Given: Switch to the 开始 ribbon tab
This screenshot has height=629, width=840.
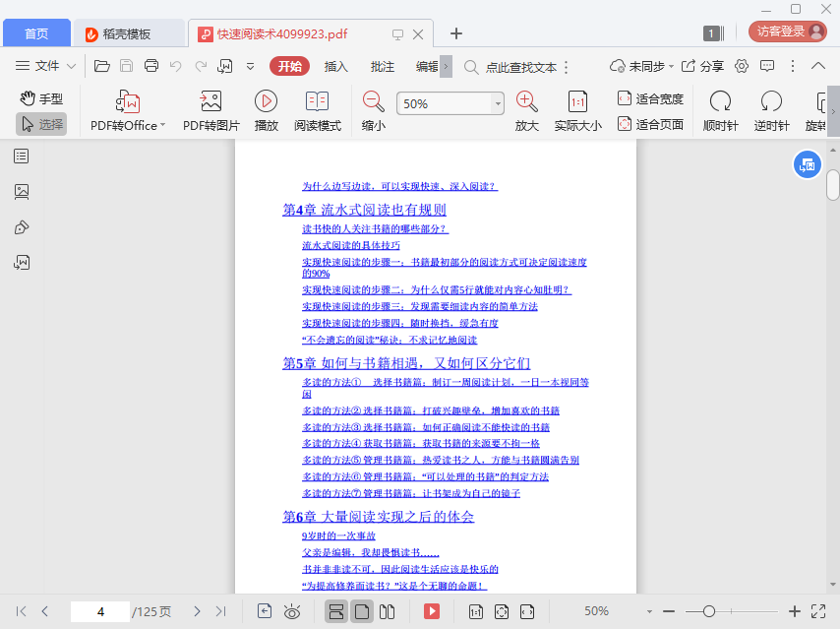Looking at the screenshot, I should pyautogui.click(x=290, y=66).
